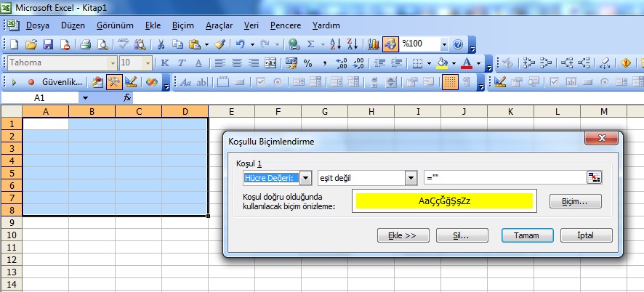Activate the Format Painter brush icon
The width and height of the screenshot is (644, 292).
point(220,44)
